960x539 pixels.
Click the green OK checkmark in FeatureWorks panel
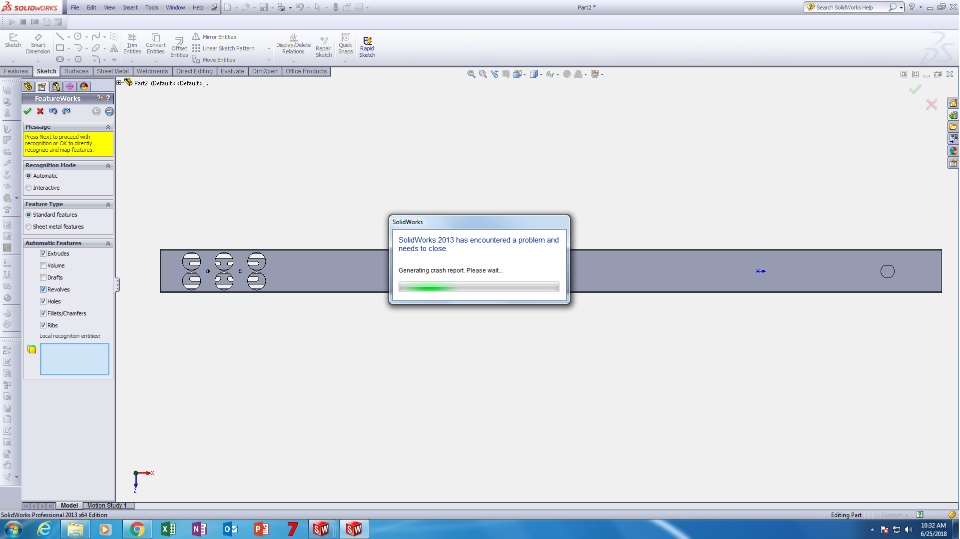pos(28,111)
